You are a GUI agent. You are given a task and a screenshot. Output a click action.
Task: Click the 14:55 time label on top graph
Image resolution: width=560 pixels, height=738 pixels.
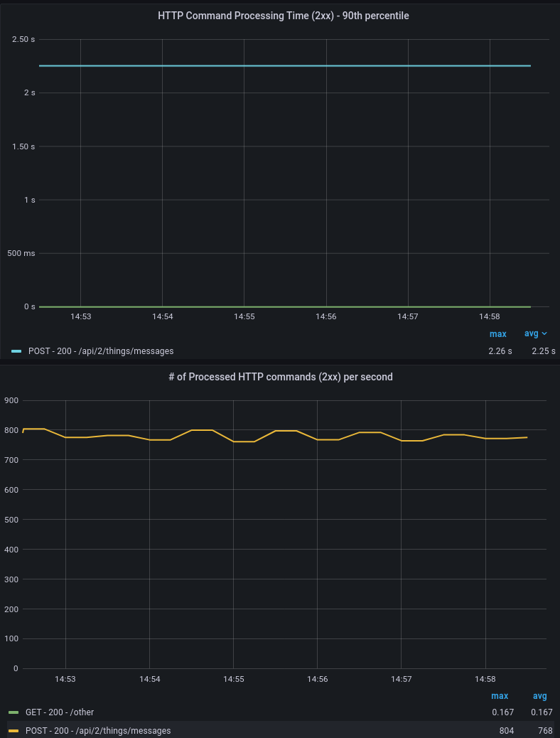click(x=244, y=316)
